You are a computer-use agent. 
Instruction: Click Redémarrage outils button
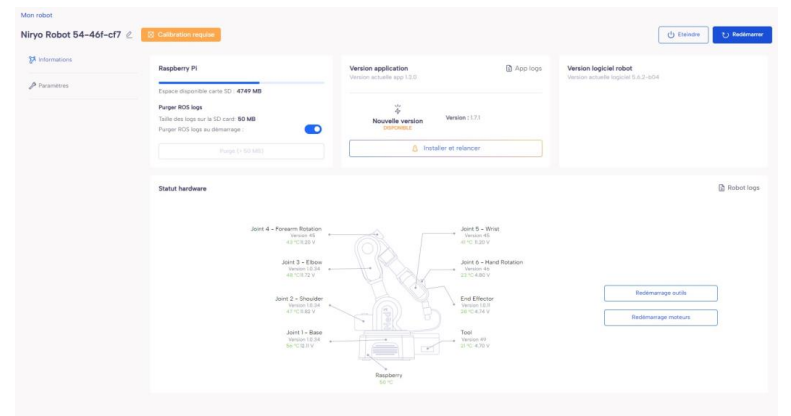click(x=661, y=293)
